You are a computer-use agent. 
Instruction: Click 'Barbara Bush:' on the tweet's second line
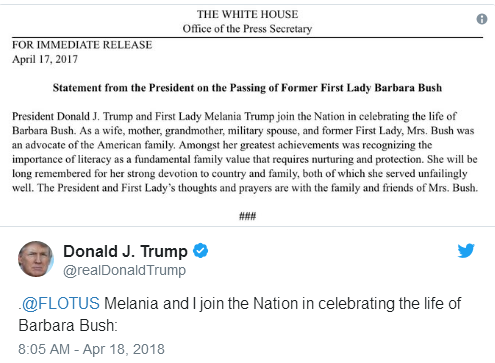(68, 325)
